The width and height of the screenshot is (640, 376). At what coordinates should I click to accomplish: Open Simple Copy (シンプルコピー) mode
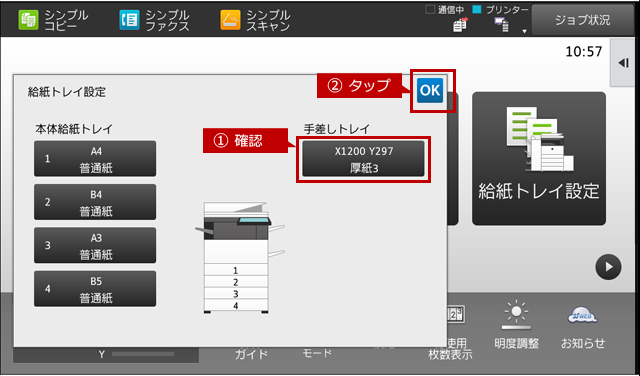pos(53,20)
